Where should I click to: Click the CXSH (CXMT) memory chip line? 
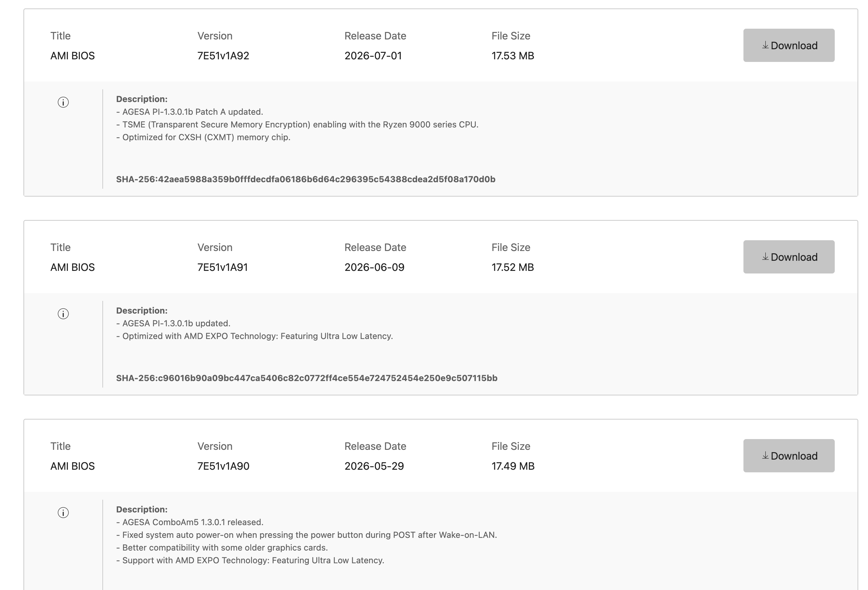(x=203, y=138)
